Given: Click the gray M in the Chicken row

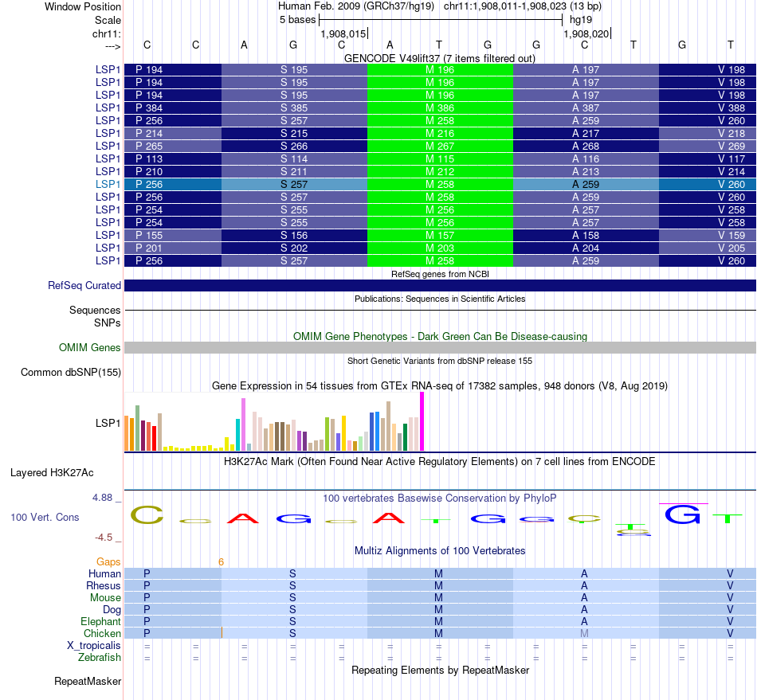Looking at the screenshot, I should pos(584,633).
